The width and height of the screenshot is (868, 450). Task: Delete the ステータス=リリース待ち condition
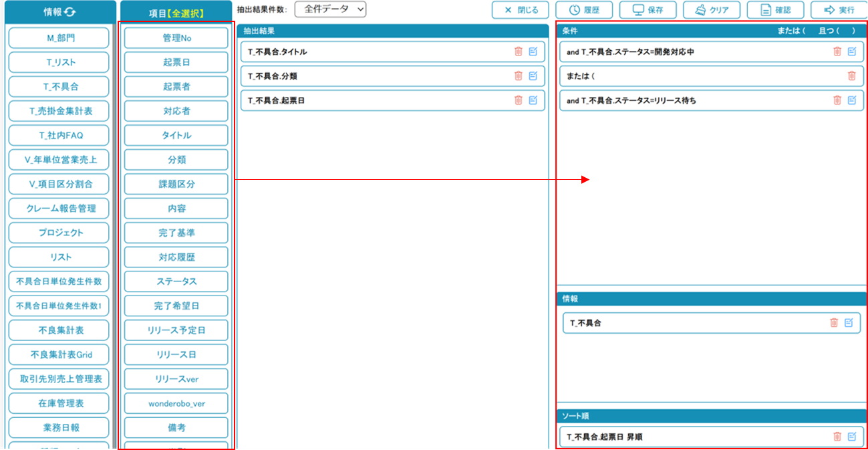click(x=837, y=100)
